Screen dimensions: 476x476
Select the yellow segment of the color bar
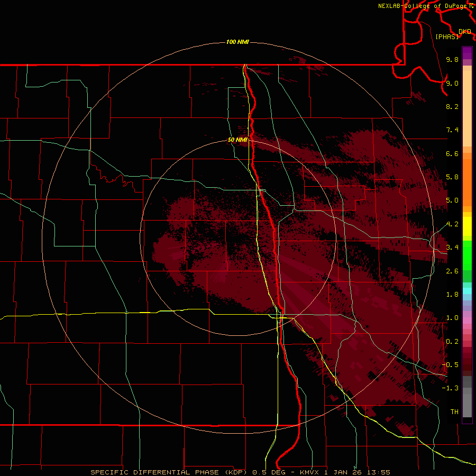coord(467,226)
